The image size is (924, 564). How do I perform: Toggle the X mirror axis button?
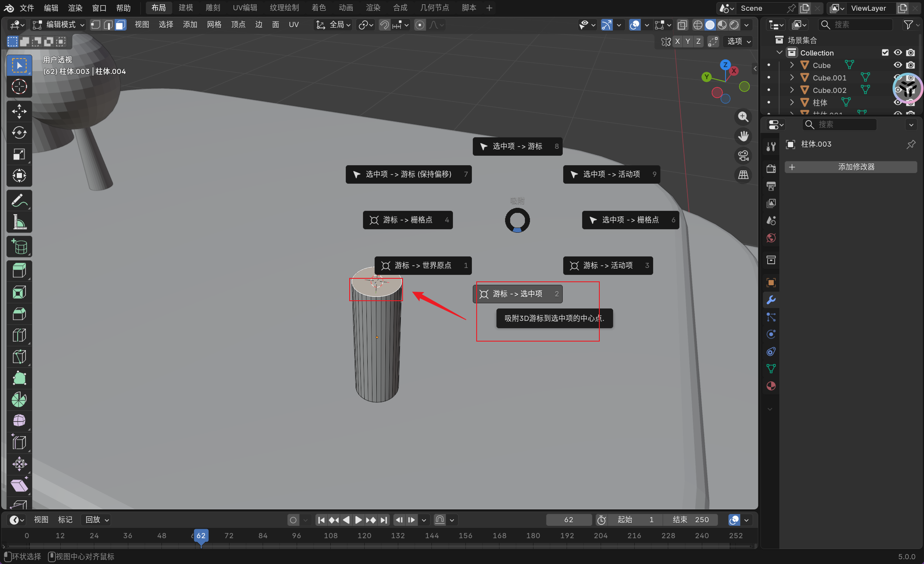[678, 41]
